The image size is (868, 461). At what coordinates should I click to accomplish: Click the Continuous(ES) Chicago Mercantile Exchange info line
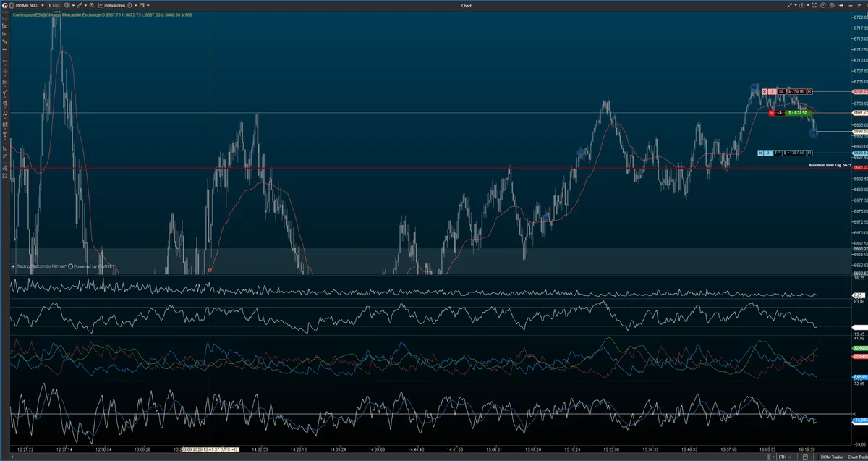pyautogui.click(x=102, y=14)
